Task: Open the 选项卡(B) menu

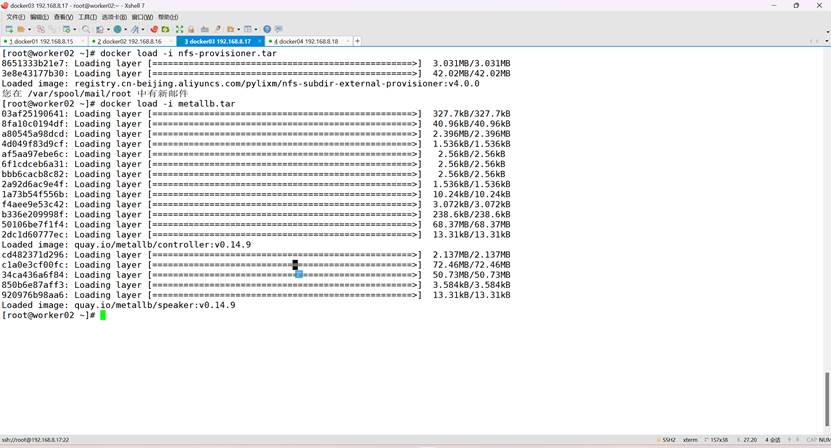Action: (x=114, y=17)
